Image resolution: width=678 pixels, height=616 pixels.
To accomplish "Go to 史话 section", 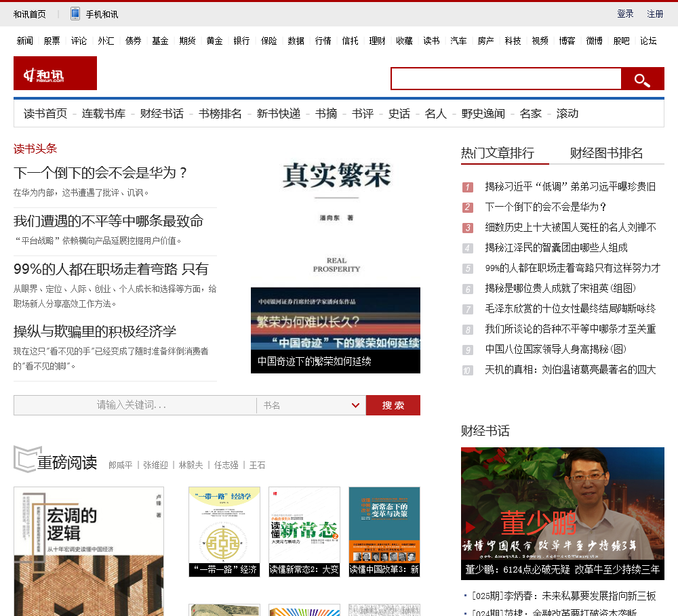I will [399, 114].
